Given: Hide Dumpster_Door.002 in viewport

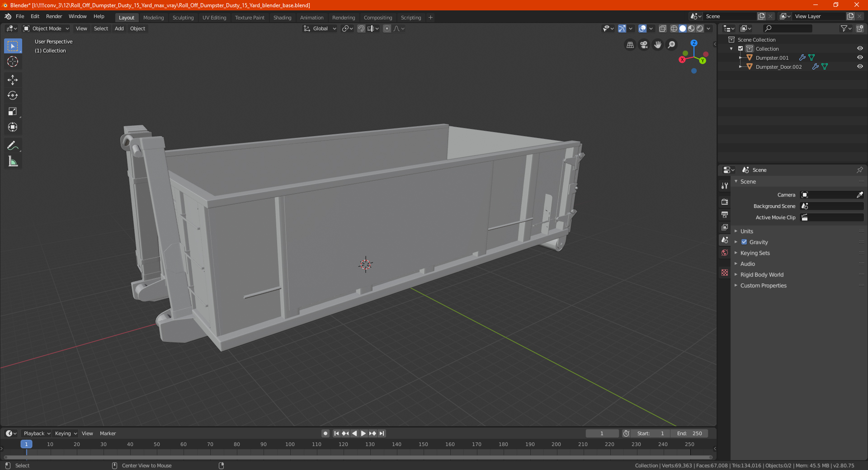Looking at the screenshot, I should click(860, 67).
